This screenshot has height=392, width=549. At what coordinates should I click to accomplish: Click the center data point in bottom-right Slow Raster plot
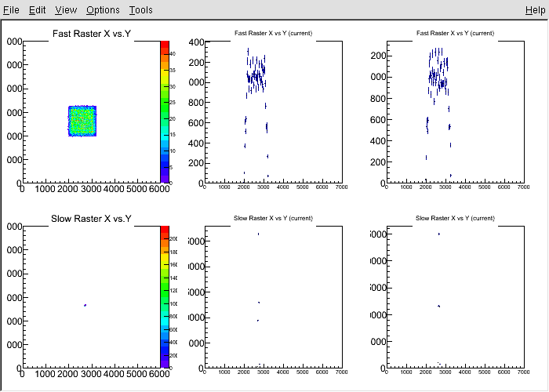click(x=438, y=307)
